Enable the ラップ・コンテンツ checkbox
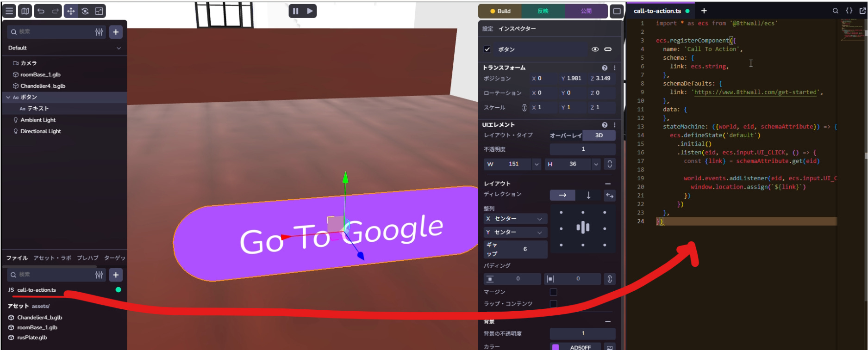The height and width of the screenshot is (350, 868). (x=553, y=304)
